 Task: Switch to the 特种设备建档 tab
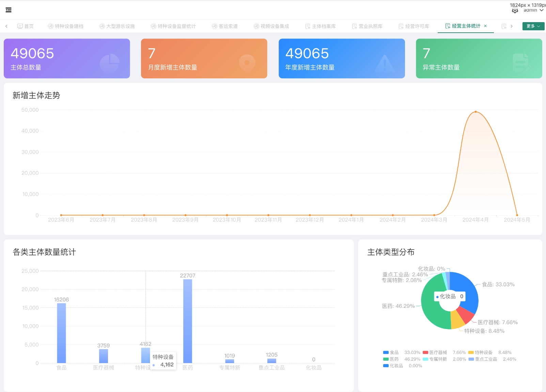pos(65,26)
